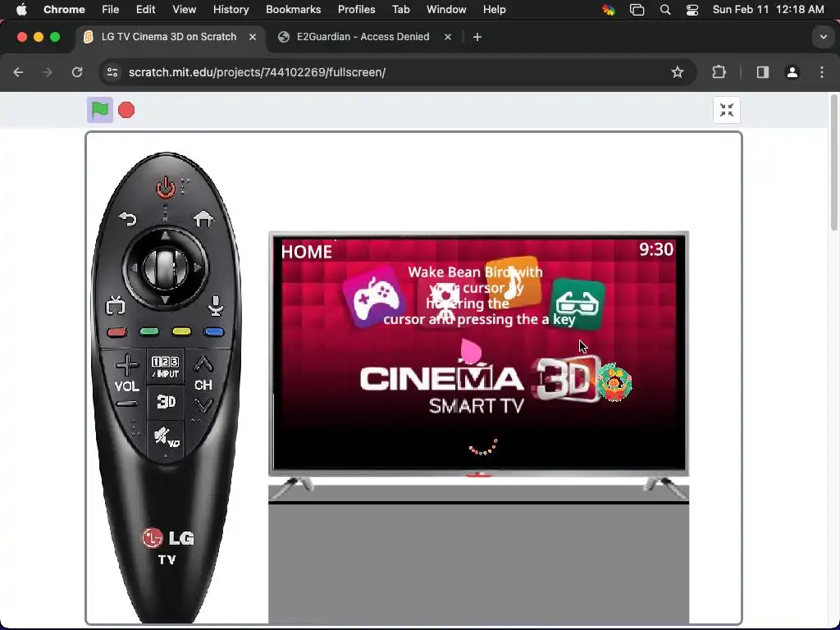Open the game controller app on the TV
Screen dimensions: 840x630
(373, 296)
